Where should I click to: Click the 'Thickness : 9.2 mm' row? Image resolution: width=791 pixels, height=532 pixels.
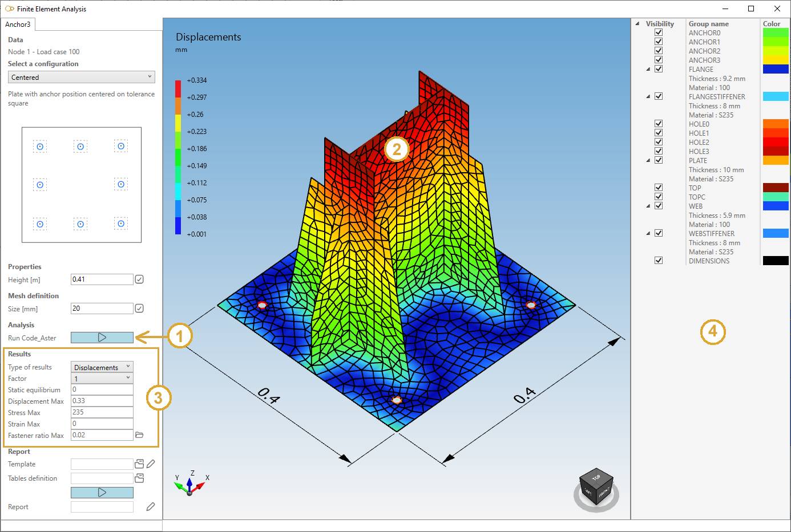click(x=717, y=79)
